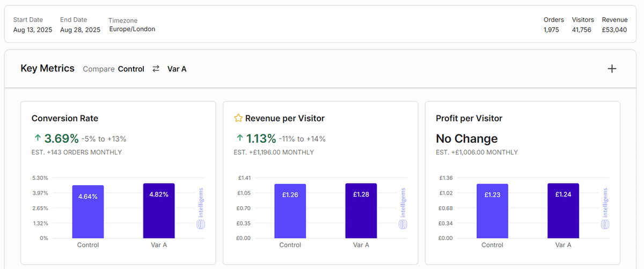This screenshot has height=269, width=644.
Task: Select the End Date Aug 28, 2025 field
Action: (x=80, y=30)
